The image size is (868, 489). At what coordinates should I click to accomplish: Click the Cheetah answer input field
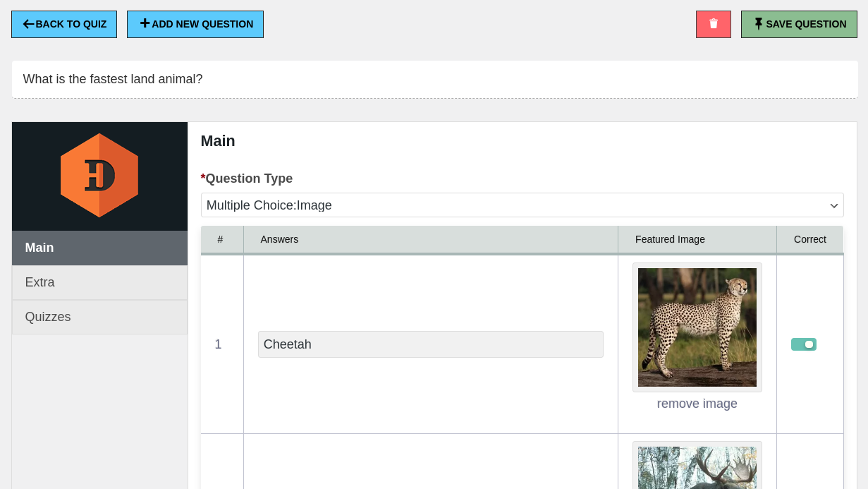pos(430,344)
